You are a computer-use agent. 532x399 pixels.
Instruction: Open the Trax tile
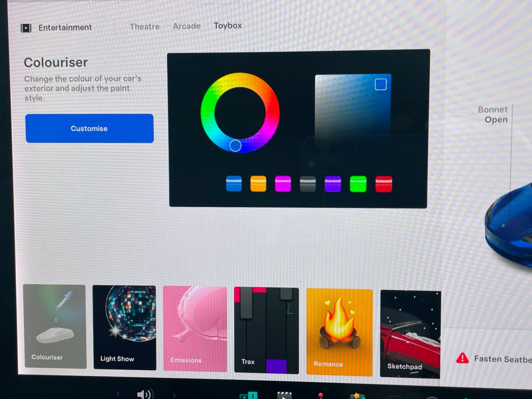tap(266, 331)
